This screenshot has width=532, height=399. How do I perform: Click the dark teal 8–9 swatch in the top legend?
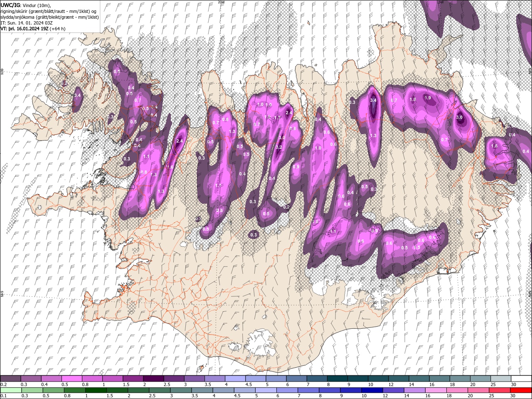337,379
